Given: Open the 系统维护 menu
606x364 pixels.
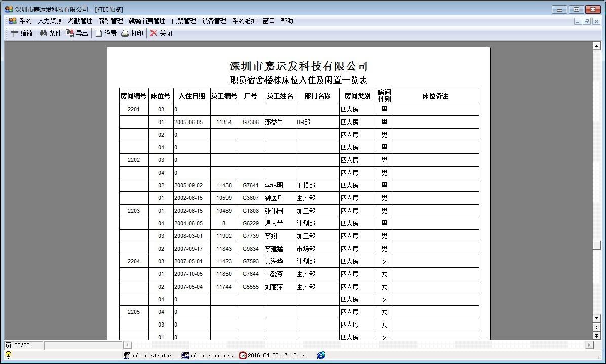Looking at the screenshot, I should [244, 21].
